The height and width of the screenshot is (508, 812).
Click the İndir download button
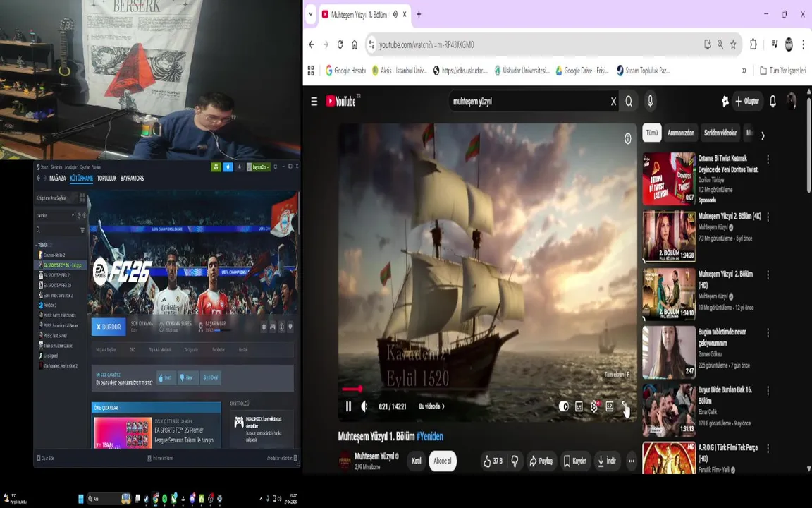click(606, 461)
